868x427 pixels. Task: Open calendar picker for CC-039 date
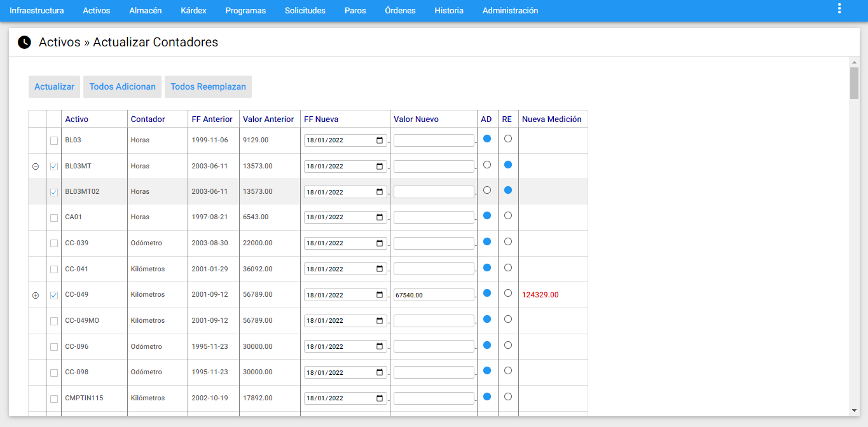[x=380, y=243]
